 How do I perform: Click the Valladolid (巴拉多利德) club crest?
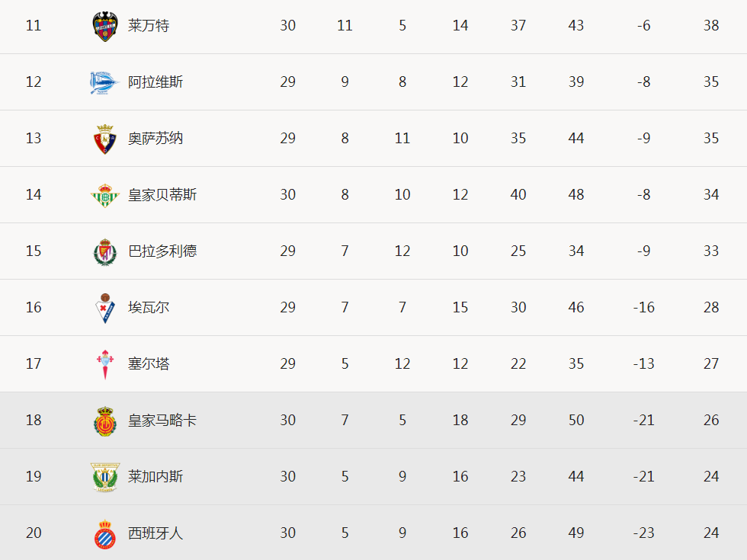(x=105, y=252)
